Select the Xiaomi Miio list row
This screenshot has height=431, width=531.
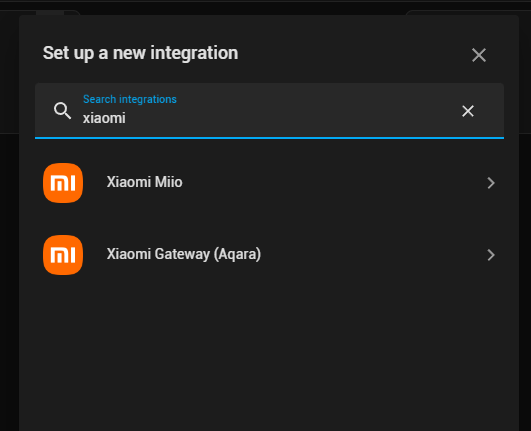(x=269, y=183)
